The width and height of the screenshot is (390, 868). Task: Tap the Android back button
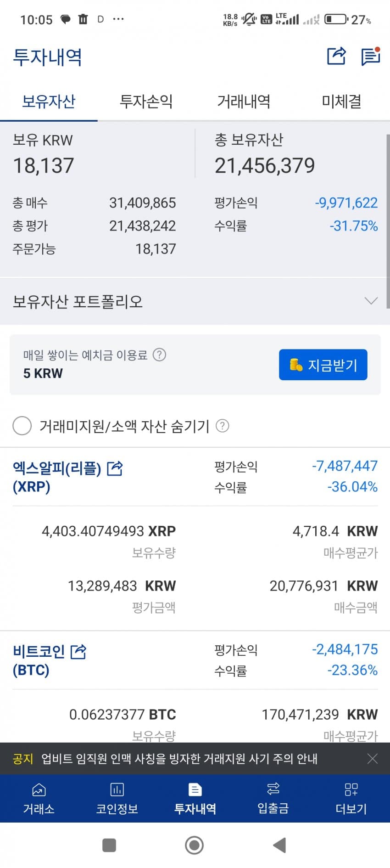click(x=279, y=845)
